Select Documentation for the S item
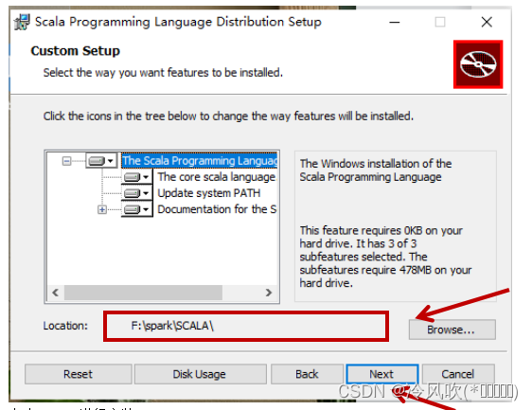 point(217,209)
